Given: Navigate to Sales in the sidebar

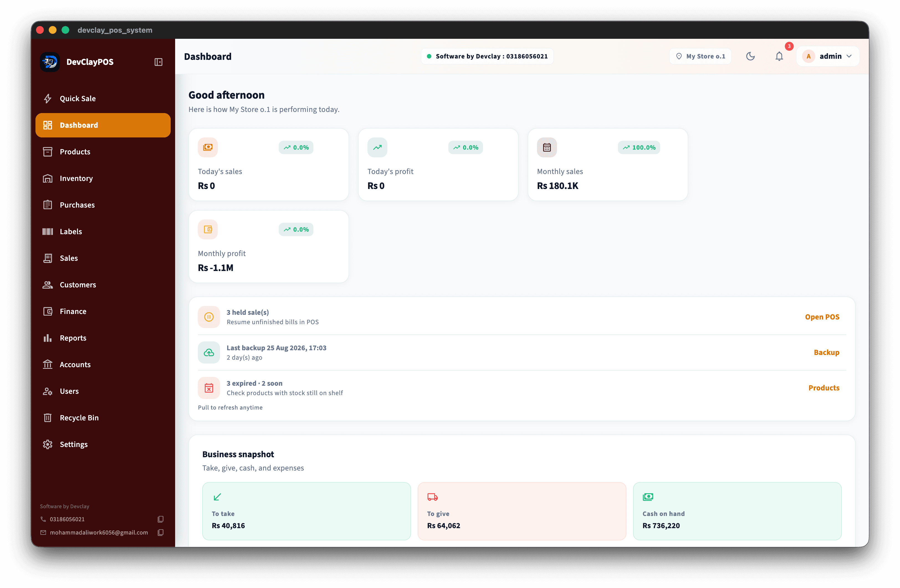Looking at the screenshot, I should coord(103,258).
